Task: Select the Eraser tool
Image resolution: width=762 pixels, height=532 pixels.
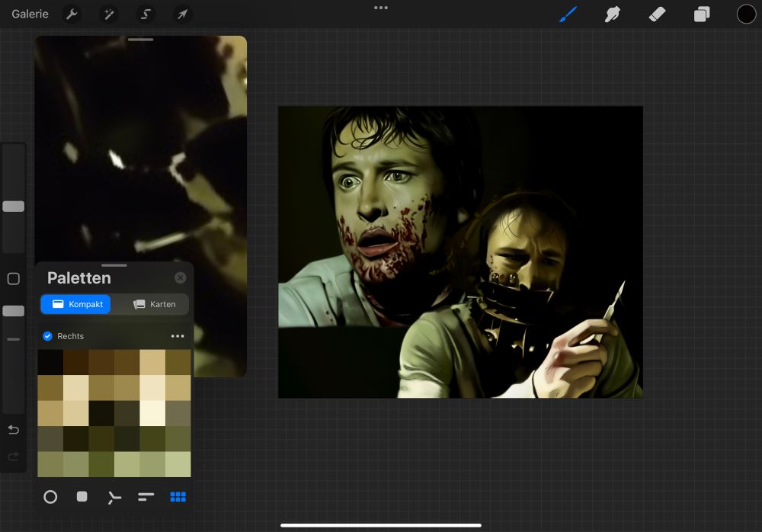Action: coord(657,14)
